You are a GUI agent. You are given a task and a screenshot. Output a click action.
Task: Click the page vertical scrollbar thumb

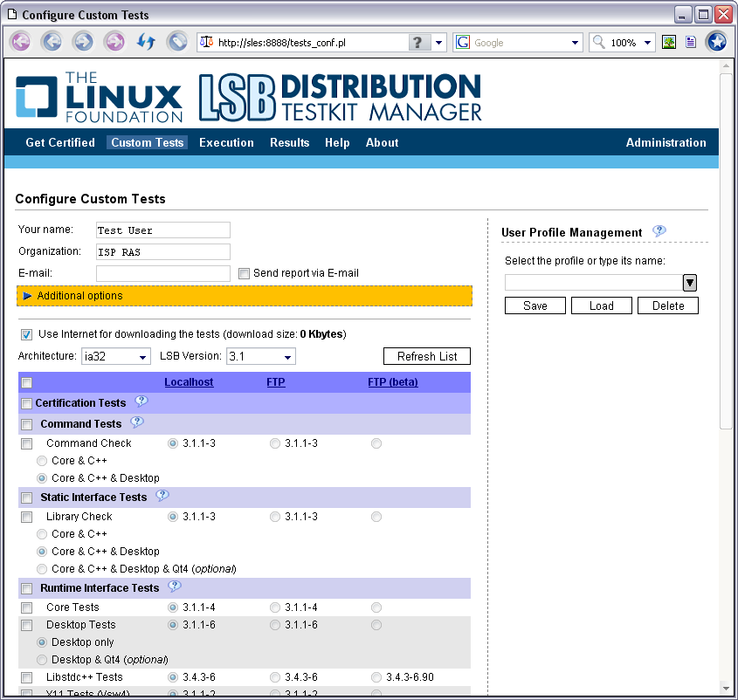coord(727,250)
